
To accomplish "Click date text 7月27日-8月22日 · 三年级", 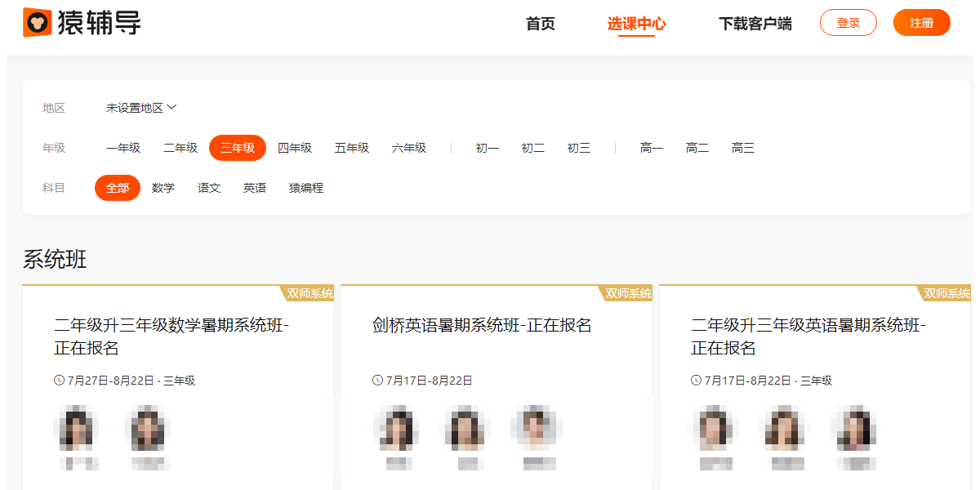I will coord(131,381).
